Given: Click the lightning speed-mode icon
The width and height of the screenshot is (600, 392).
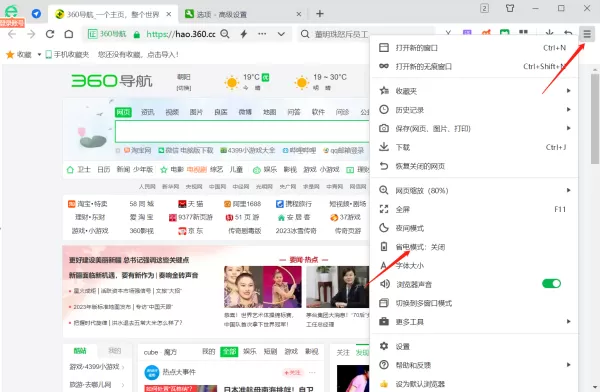Looking at the screenshot, I should tap(244, 34).
